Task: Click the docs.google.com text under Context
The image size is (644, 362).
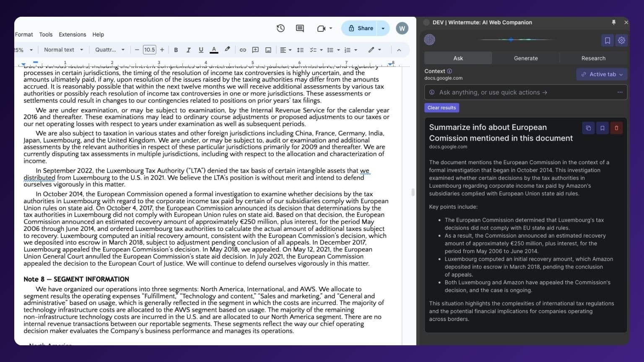Action: tap(443, 78)
